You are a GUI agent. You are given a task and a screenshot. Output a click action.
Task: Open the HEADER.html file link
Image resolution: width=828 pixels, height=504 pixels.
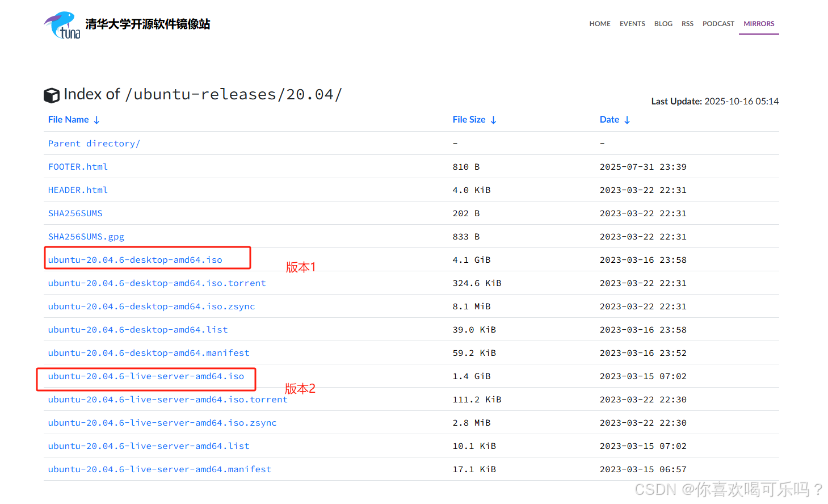(x=78, y=190)
